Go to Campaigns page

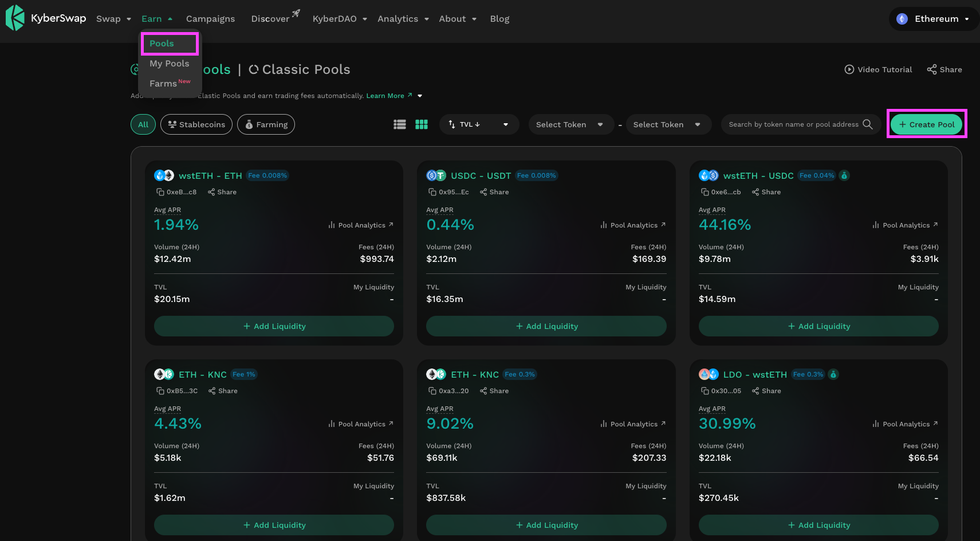coord(210,19)
